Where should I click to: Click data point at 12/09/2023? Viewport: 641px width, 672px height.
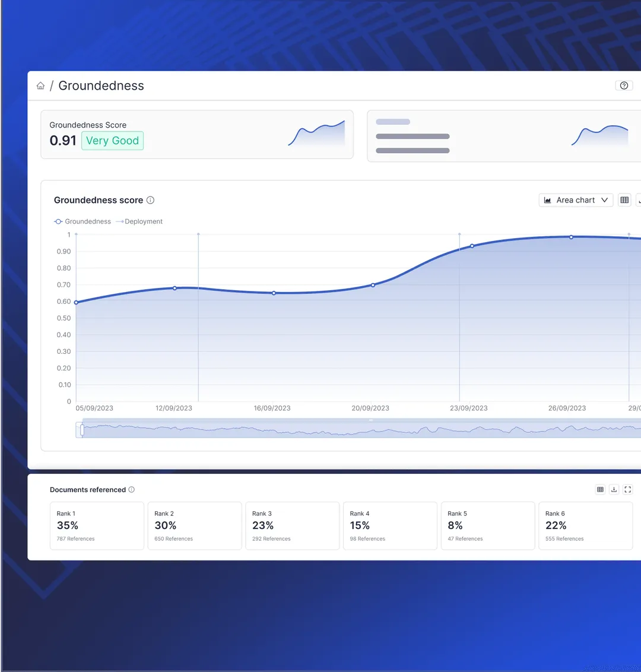coord(175,288)
